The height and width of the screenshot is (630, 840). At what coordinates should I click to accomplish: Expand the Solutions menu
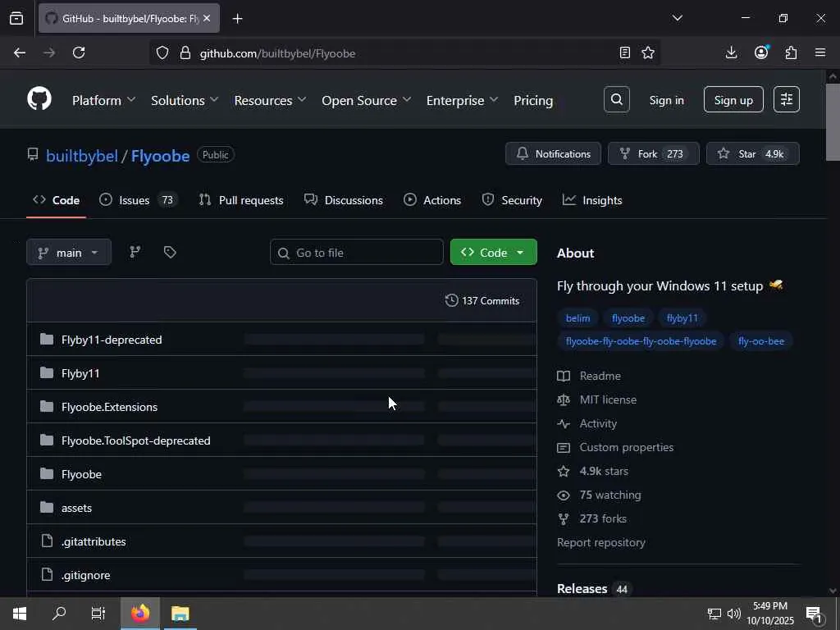coord(185,100)
